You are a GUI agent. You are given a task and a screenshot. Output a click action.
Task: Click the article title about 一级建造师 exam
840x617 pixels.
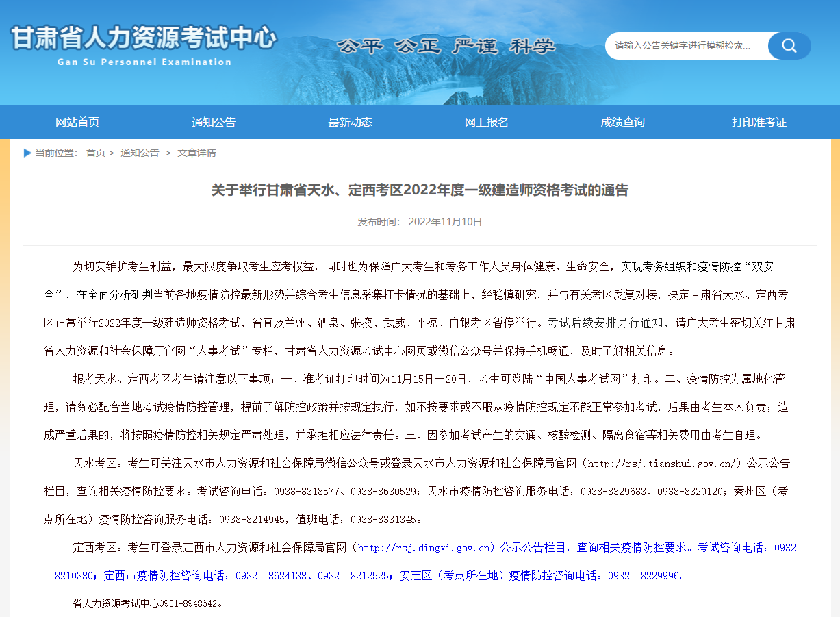point(420,190)
